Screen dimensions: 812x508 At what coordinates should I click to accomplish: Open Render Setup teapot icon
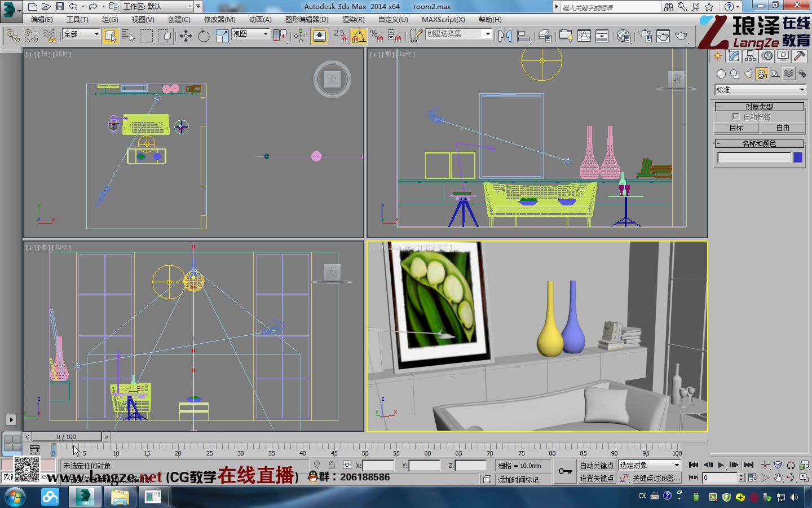645,36
